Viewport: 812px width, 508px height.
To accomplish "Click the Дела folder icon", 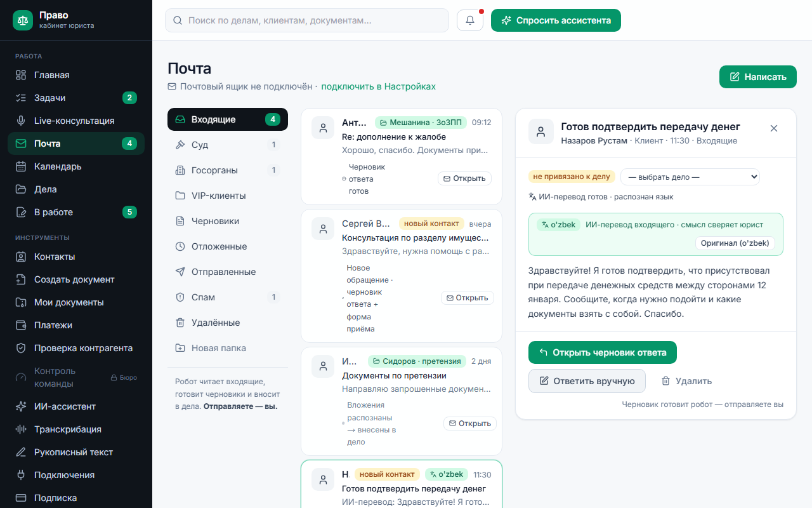I will 21,189.
